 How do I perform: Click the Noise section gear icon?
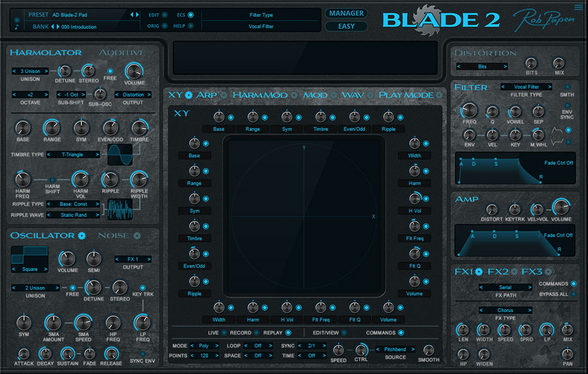[137, 236]
